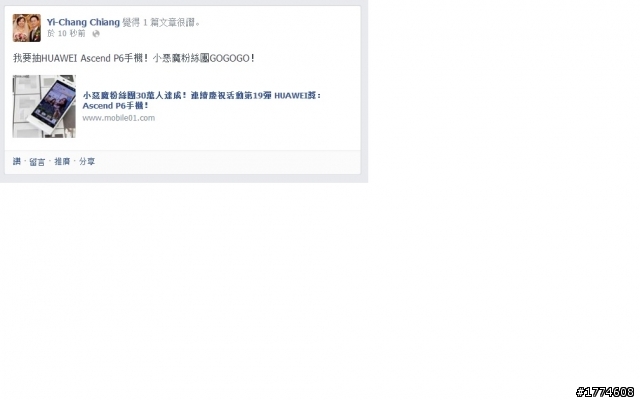The image size is (640, 400).
Task: Click 小惡魔粉絲團GOGOGO in the post message
Action: tap(203, 58)
